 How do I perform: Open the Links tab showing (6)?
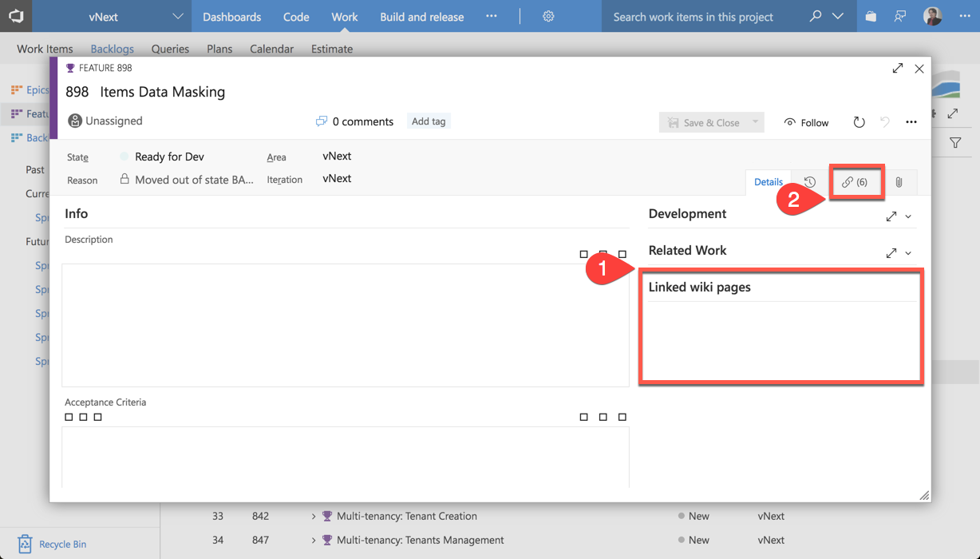(x=855, y=182)
